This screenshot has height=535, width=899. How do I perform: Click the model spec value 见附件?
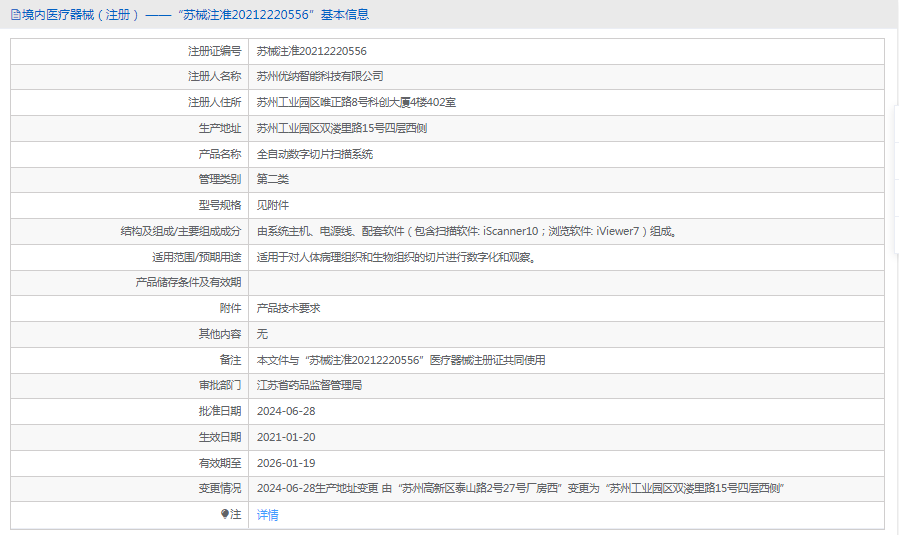(273, 205)
